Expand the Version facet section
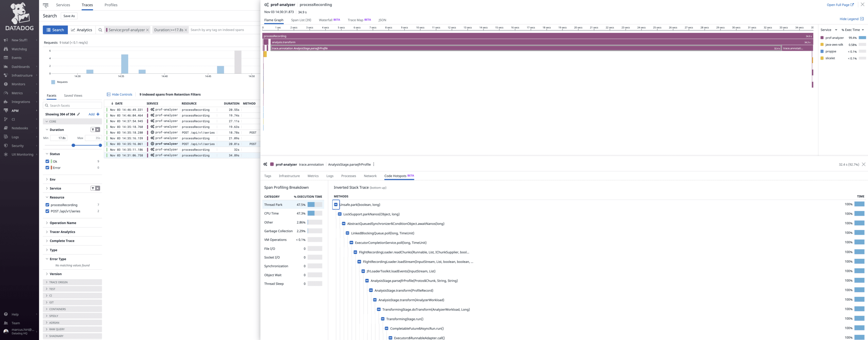Screen dimensions: 868x340 [x=47, y=274]
